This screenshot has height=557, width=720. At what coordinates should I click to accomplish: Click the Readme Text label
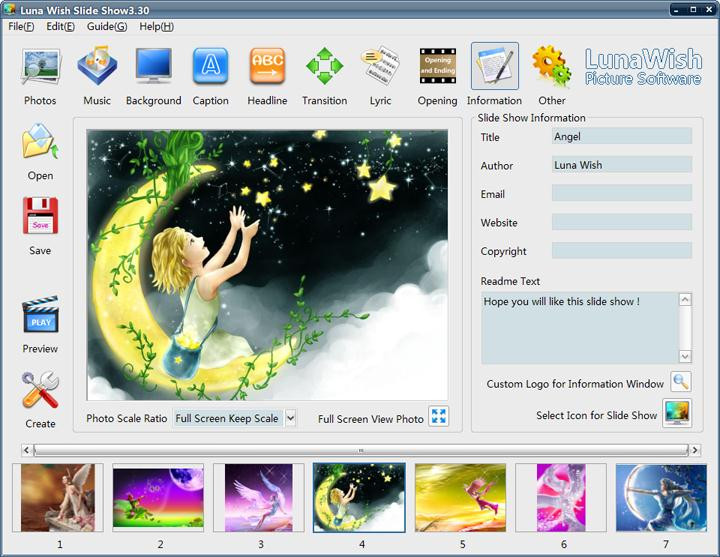[510, 281]
